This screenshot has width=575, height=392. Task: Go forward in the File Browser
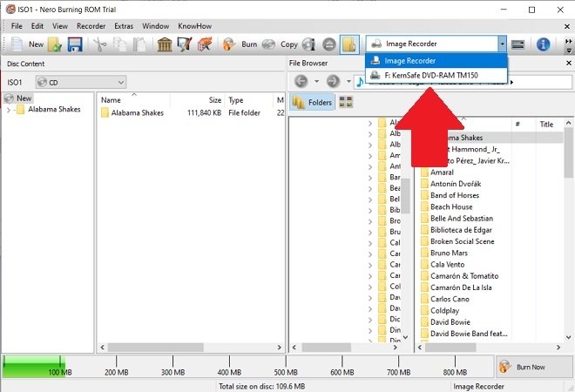coord(333,81)
